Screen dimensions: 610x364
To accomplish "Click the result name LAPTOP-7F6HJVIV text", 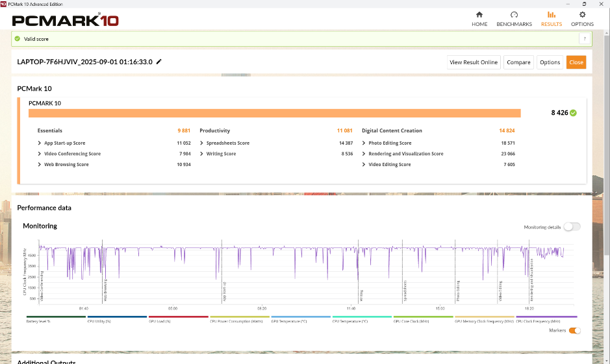I will point(85,62).
